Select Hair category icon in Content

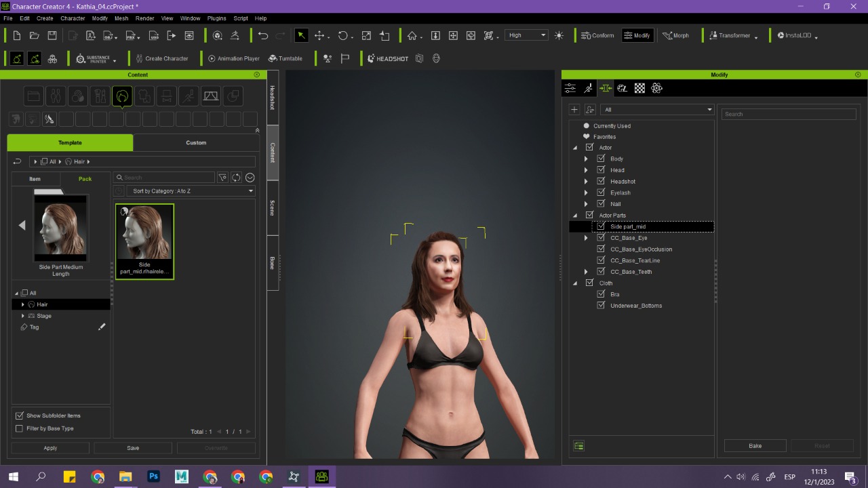point(122,96)
